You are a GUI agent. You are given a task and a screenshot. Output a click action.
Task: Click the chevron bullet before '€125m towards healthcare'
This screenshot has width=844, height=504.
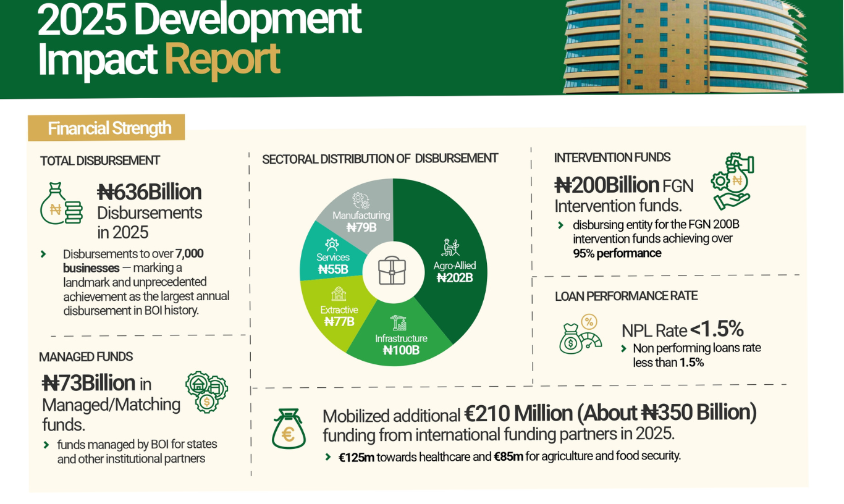(328, 457)
